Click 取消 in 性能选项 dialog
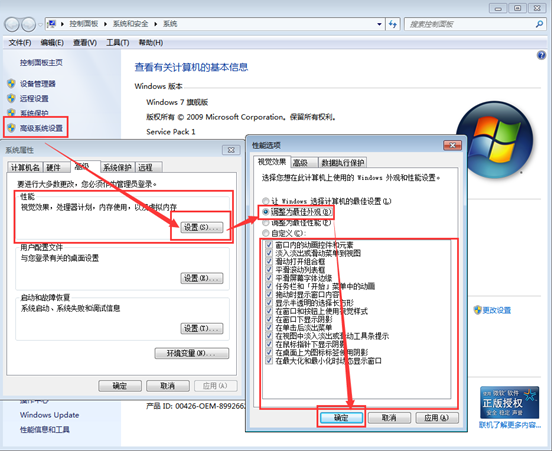Screen dimensions: 552x452 [389, 418]
